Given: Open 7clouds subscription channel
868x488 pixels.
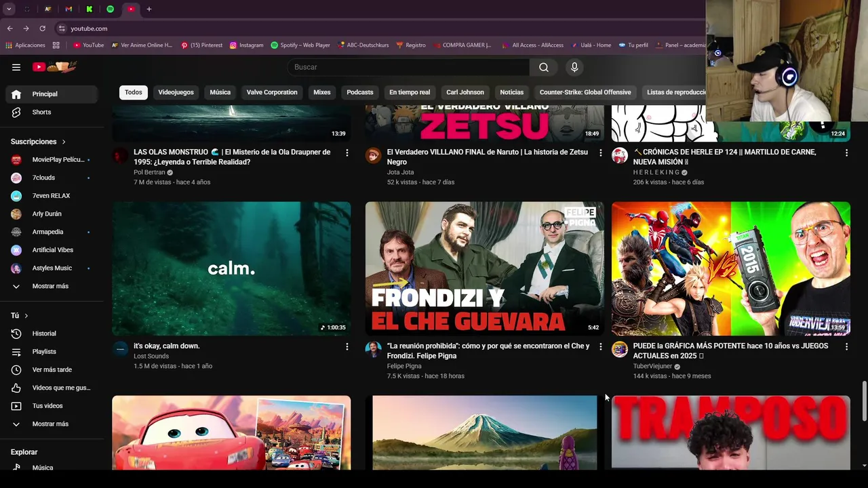Looking at the screenshot, I should pyautogui.click(x=52, y=178).
